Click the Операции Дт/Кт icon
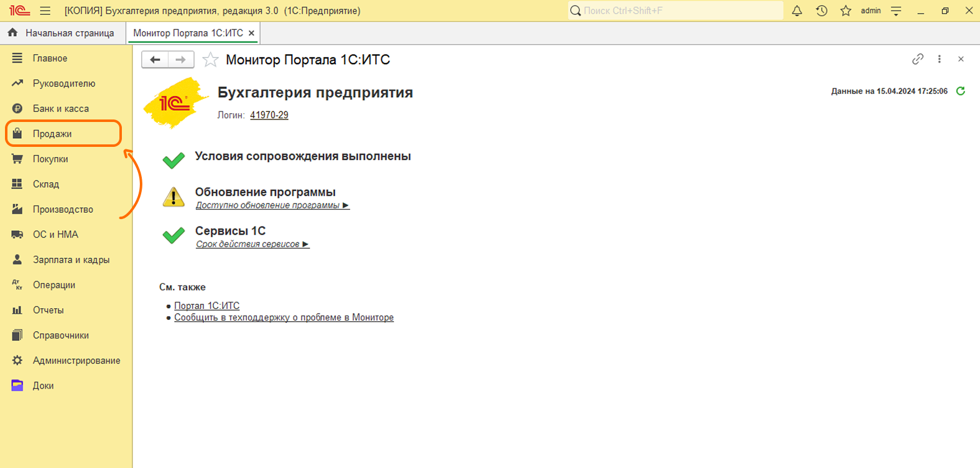Screen dimensions: 980x468 [17, 285]
